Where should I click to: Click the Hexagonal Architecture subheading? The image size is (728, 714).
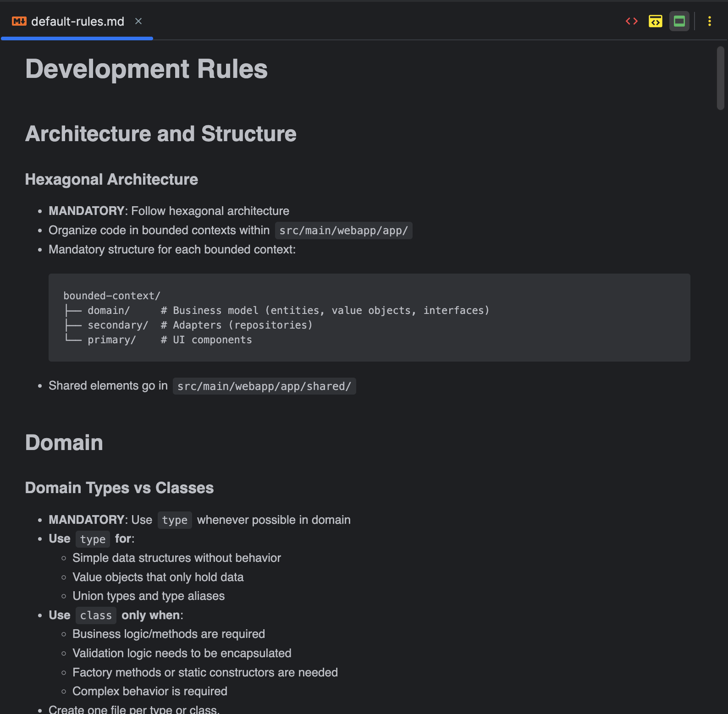click(111, 179)
